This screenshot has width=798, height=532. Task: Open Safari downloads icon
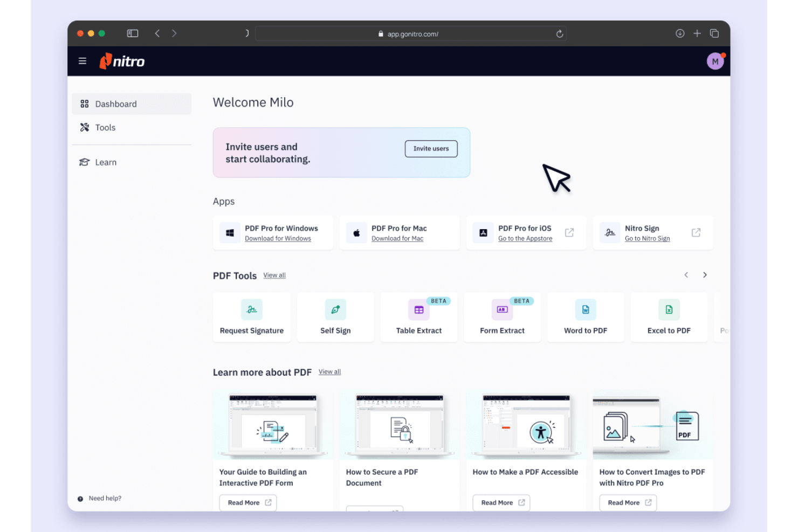pos(680,33)
